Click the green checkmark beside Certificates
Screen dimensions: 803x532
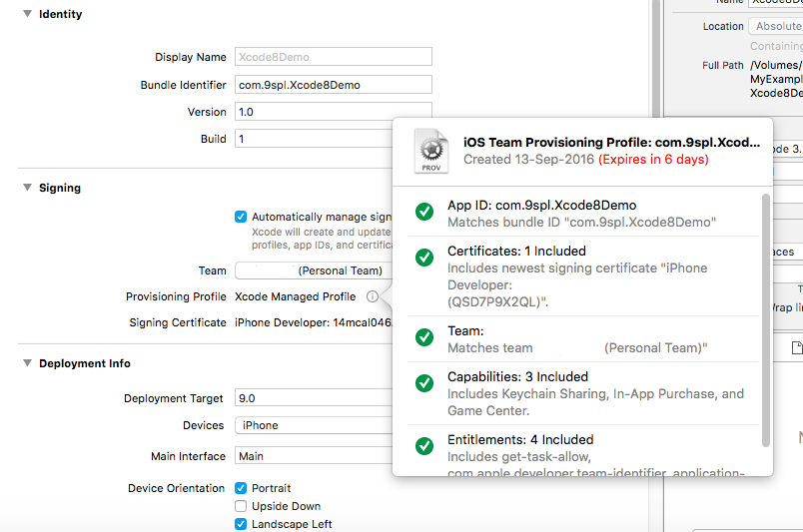(x=423, y=259)
